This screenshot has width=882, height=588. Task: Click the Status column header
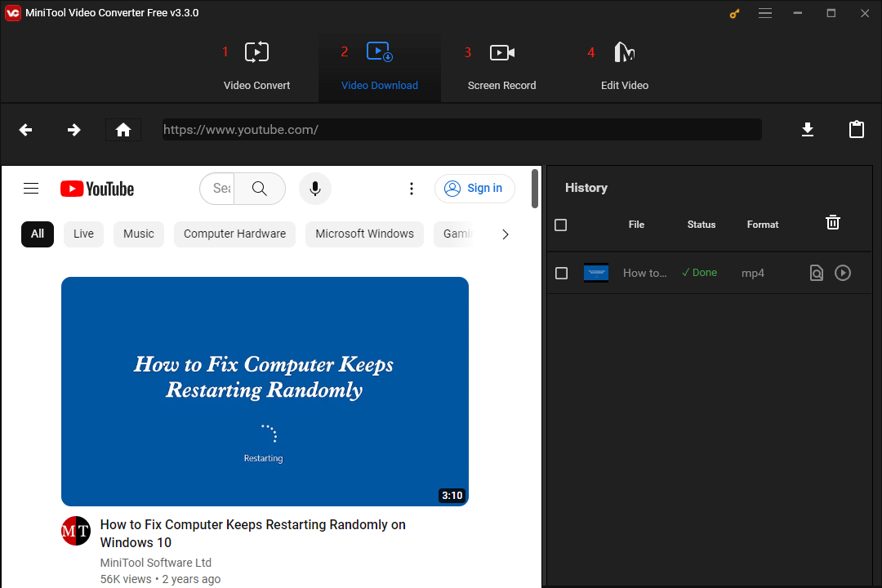point(701,225)
